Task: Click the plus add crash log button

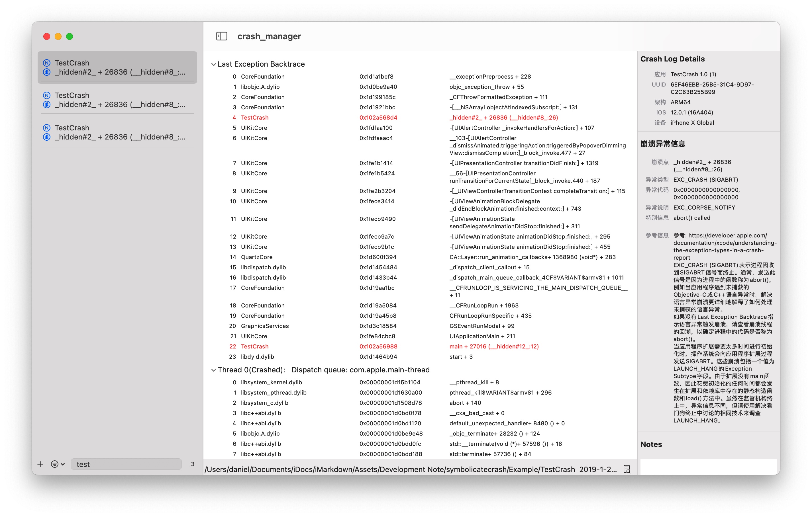Action: tap(40, 464)
